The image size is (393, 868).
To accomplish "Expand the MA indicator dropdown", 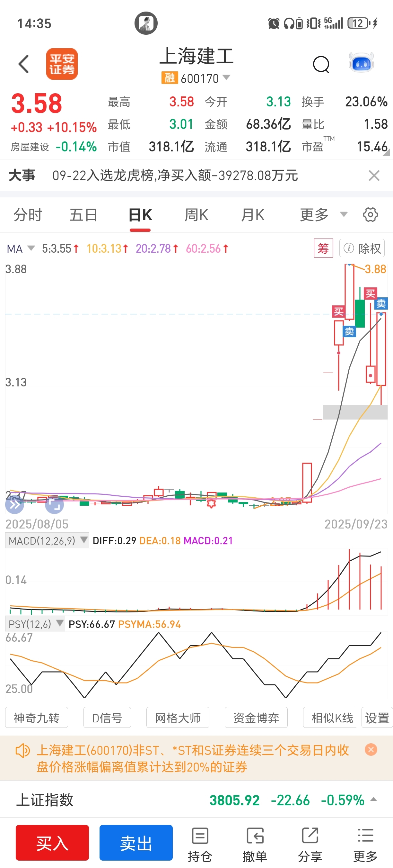I will tap(31, 248).
